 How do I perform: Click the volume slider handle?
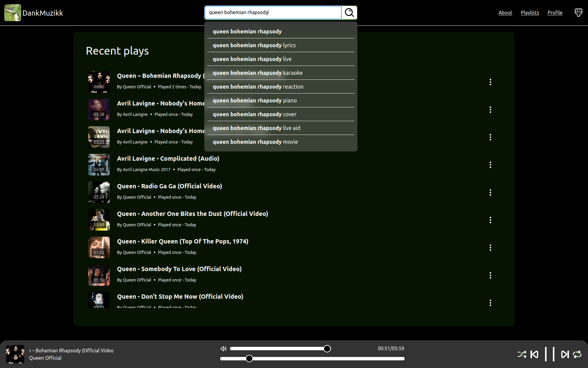(327, 349)
